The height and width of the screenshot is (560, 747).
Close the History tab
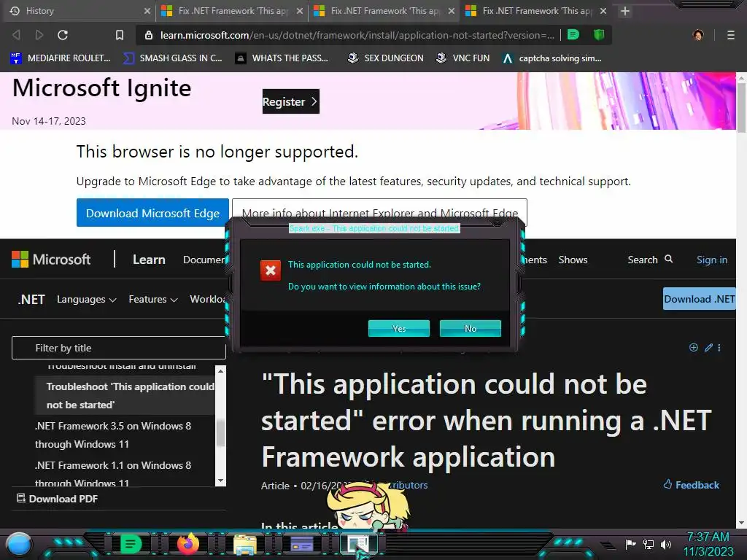147,11
